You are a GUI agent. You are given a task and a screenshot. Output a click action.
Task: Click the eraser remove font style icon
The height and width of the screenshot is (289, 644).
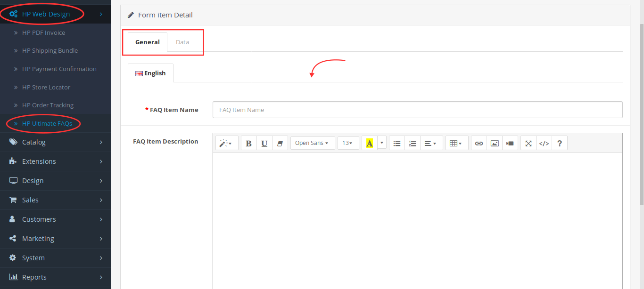point(280,143)
